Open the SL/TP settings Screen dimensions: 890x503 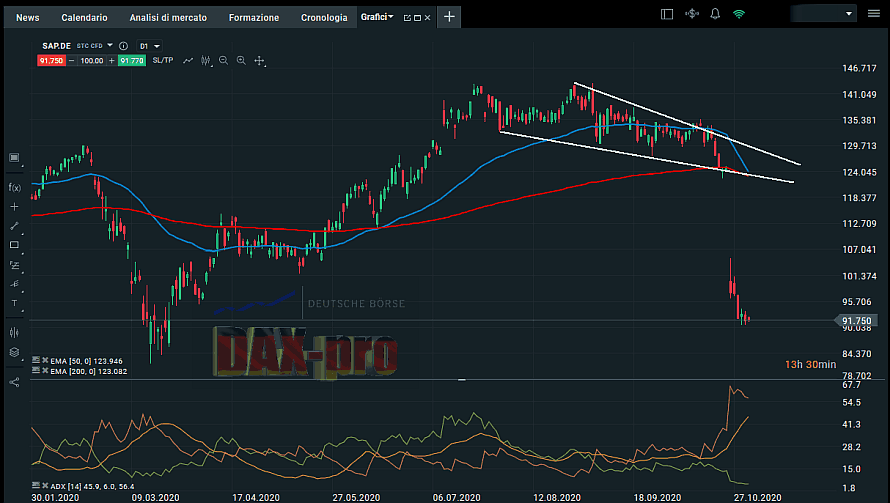tap(163, 60)
